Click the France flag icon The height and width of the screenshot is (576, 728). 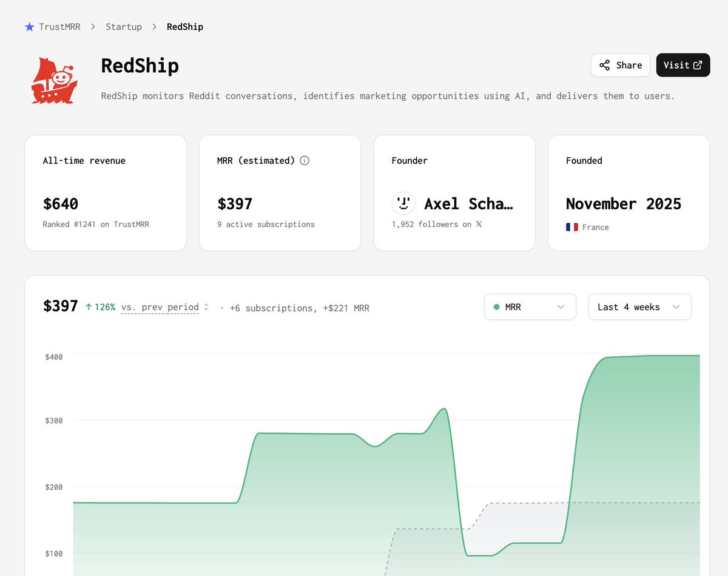572,227
